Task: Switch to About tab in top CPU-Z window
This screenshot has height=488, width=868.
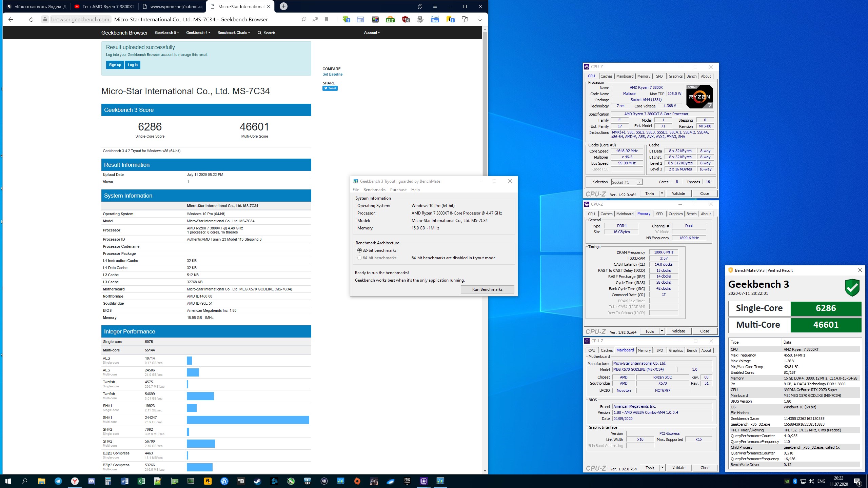Action: point(706,76)
